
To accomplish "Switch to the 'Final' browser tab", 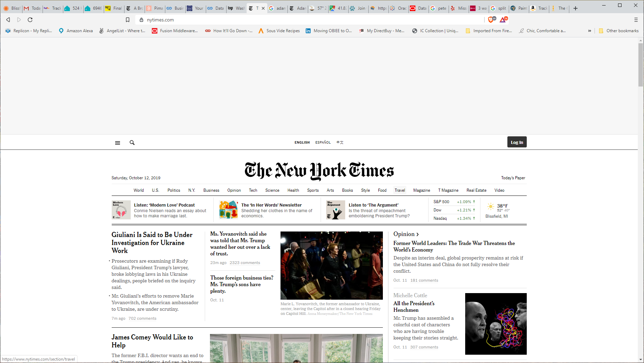I will point(114,8).
